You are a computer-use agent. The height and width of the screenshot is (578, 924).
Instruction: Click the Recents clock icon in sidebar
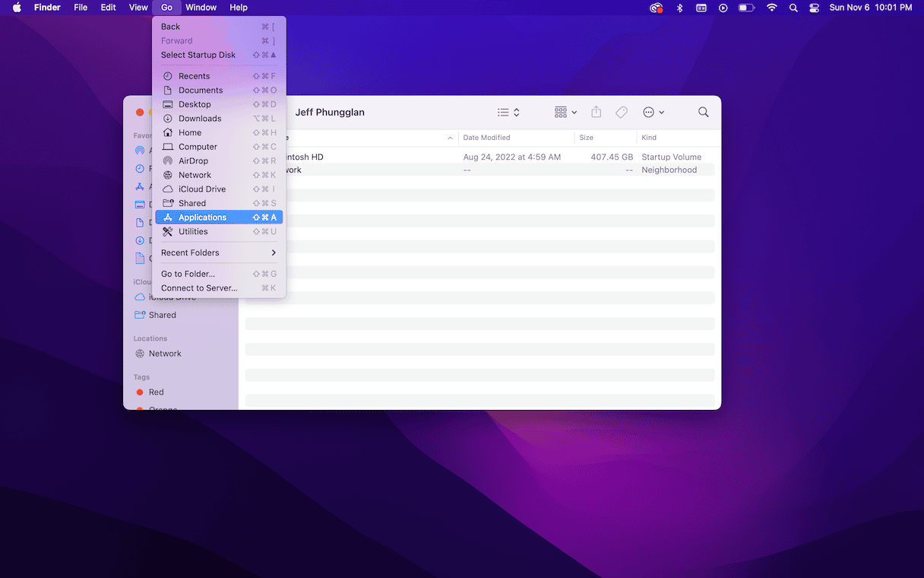click(x=140, y=169)
